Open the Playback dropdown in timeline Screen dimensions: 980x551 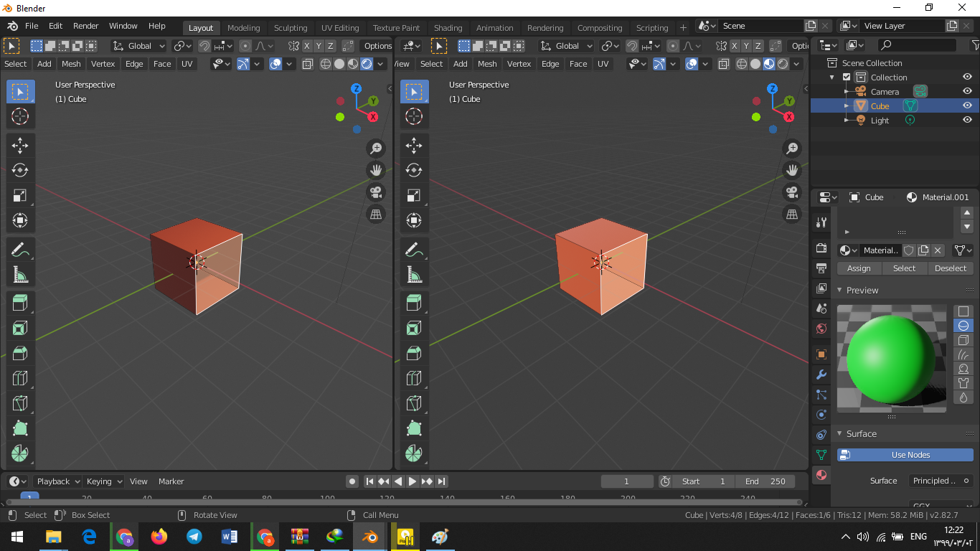57,481
